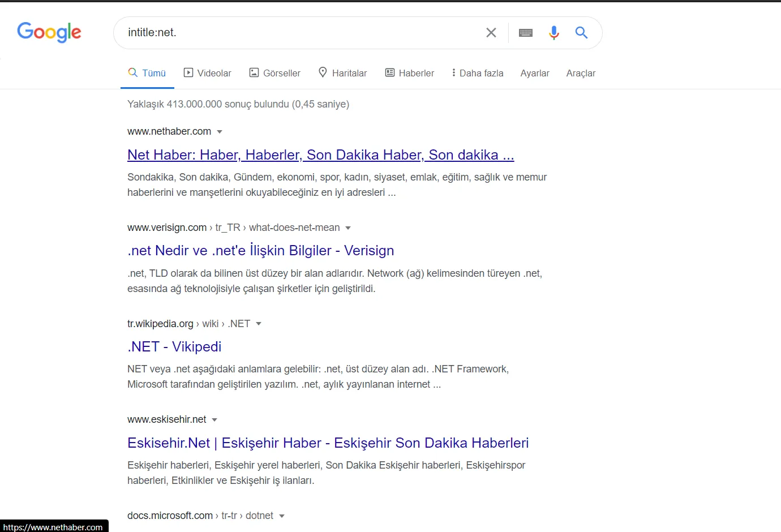This screenshot has height=532, width=781.
Task: Open the on-screen keyboard icon
Action: pos(526,33)
